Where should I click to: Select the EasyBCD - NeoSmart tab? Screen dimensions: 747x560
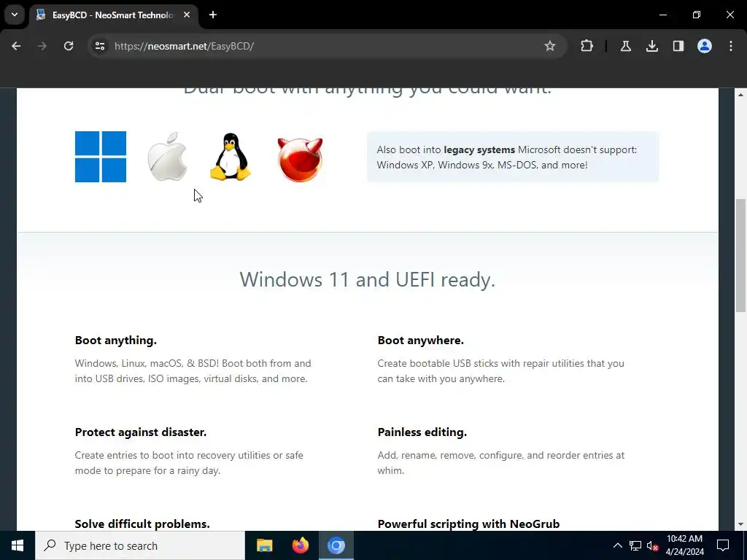point(113,15)
